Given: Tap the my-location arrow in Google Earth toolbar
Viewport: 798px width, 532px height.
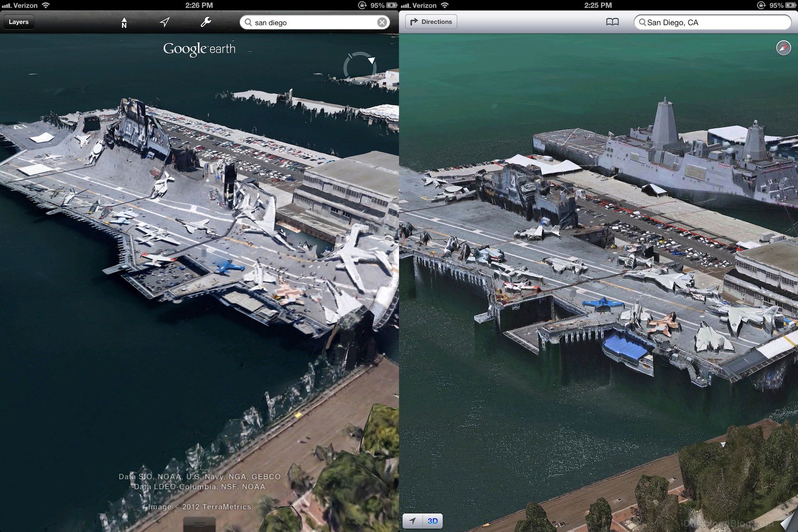Looking at the screenshot, I should pos(165,22).
